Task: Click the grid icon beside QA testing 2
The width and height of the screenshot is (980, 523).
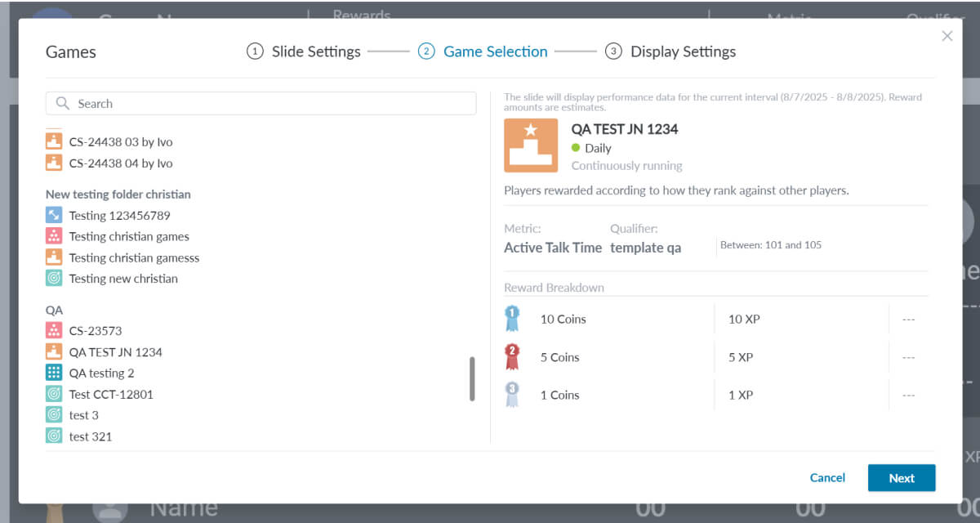Action: (x=54, y=373)
